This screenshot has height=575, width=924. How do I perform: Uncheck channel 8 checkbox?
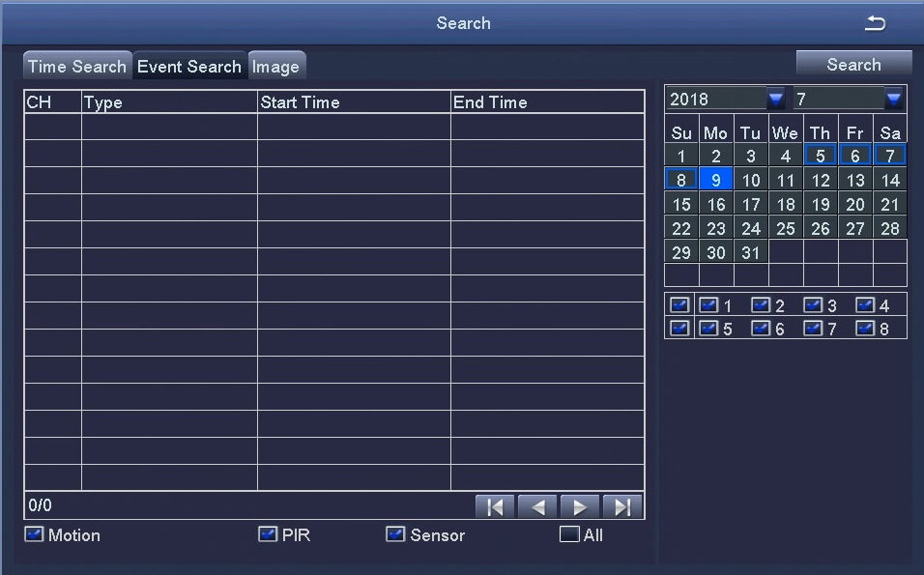(x=865, y=329)
